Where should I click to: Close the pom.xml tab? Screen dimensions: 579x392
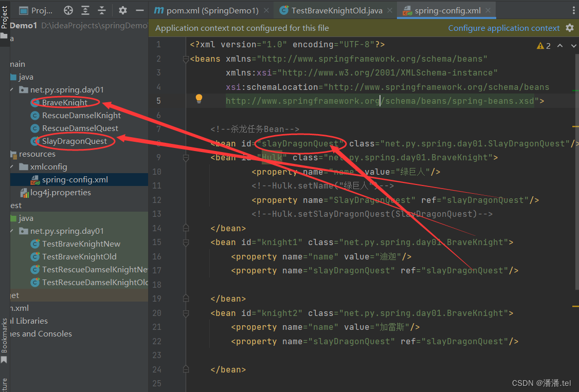tap(266, 11)
